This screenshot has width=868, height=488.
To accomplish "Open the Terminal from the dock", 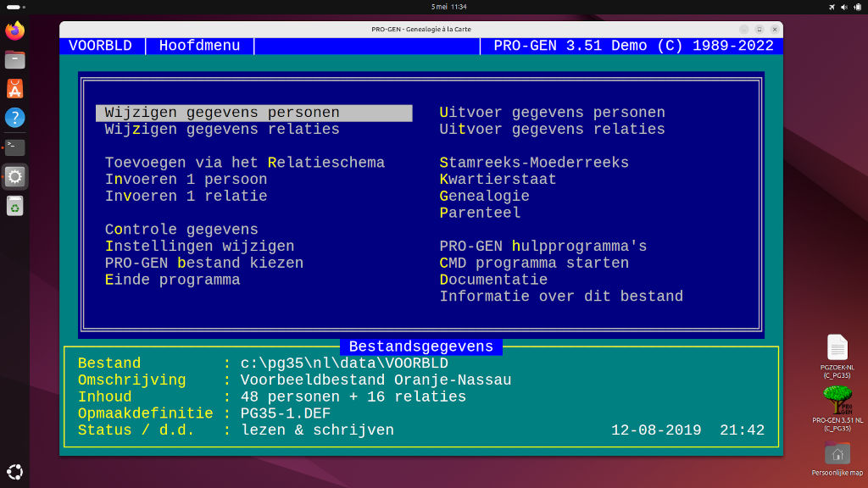I will [x=15, y=147].
